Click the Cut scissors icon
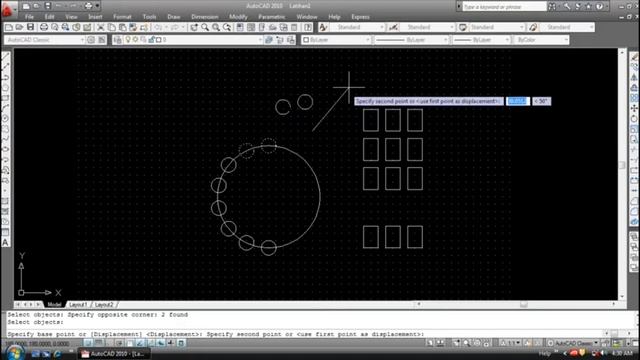 point(100,27)
